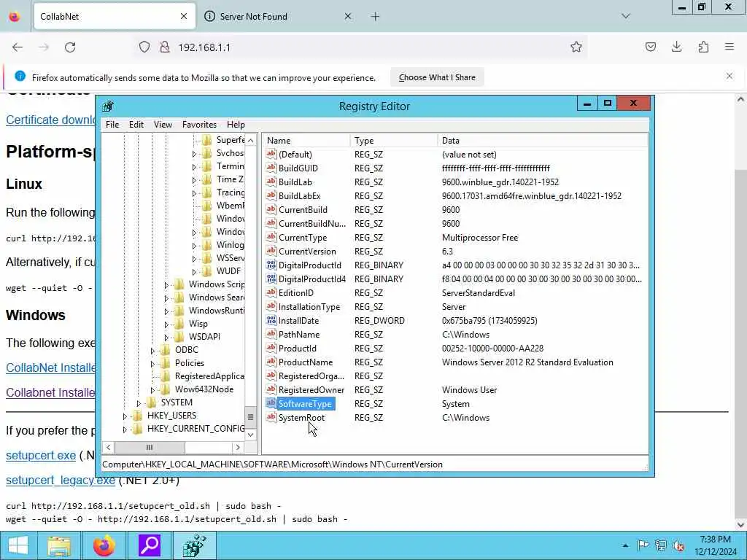Image resolution: width=747 pixels, height=560 pixels.
Task: Open the Edit menu in Registry Editor
Action: [136, 124]
